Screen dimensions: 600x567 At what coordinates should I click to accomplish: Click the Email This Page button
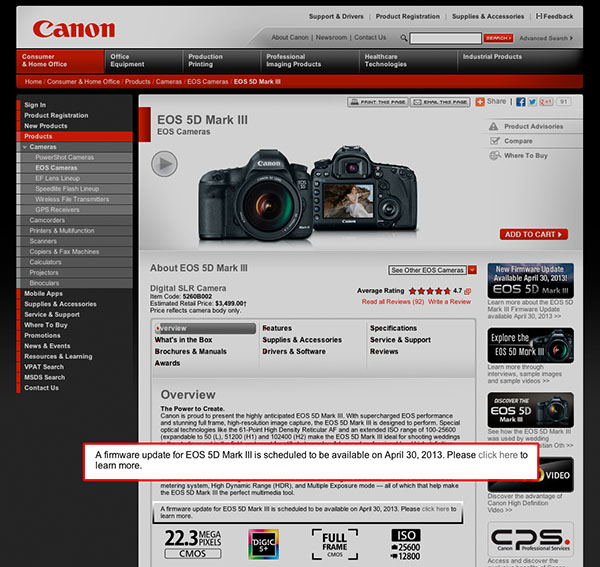point(440,102)
